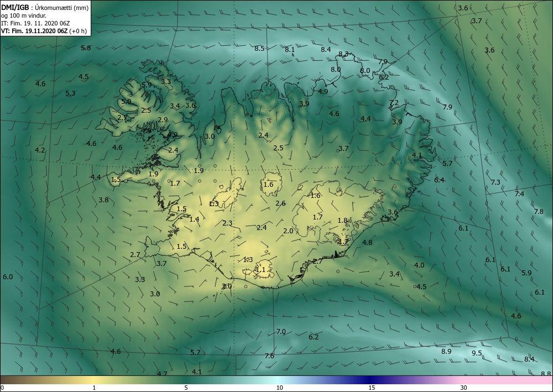Screen dimensions: 553x392
Task: Click the 7.0 value south of Iceland
Action: [281, 332]
